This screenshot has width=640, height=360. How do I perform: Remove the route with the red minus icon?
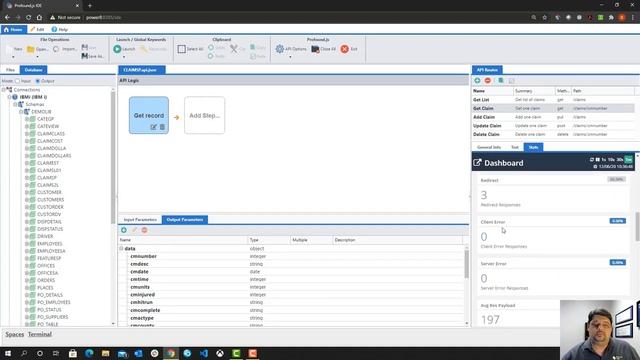tap(487, 81)
